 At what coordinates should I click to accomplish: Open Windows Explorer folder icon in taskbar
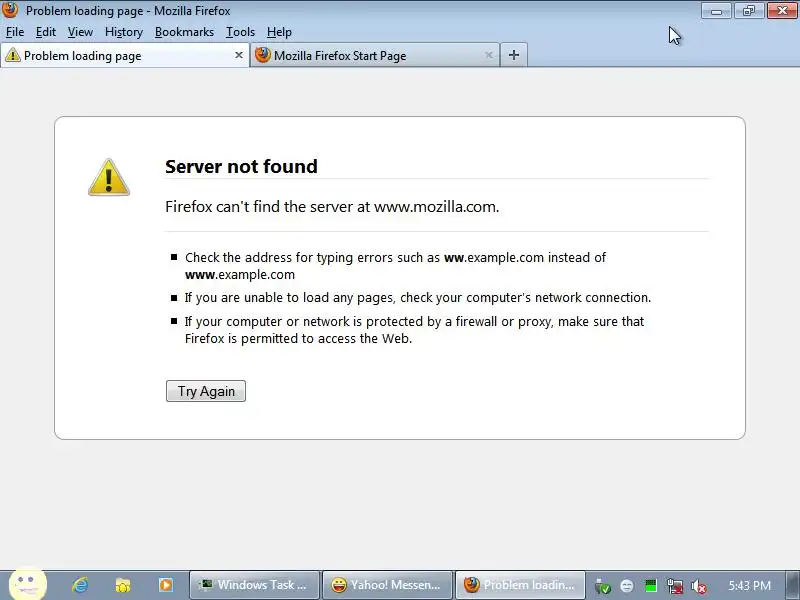[x=123, y=585]
